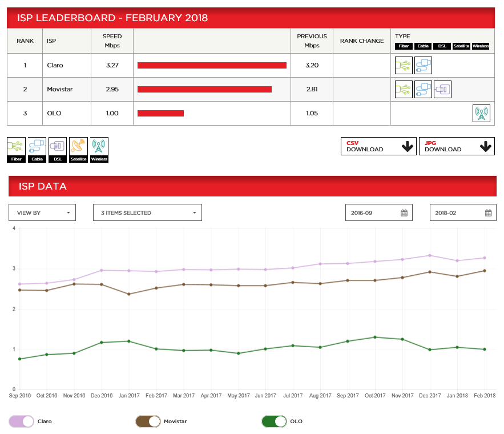Open the calendar icon for end date 2018-02
Viewport: 504px width, 434px height.
(x=488, y=213)
